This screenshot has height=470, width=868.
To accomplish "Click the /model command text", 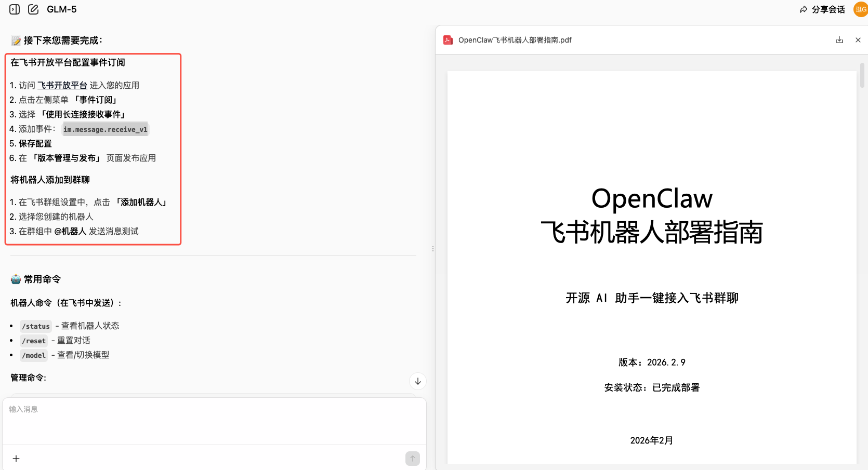I will point(33,355).
